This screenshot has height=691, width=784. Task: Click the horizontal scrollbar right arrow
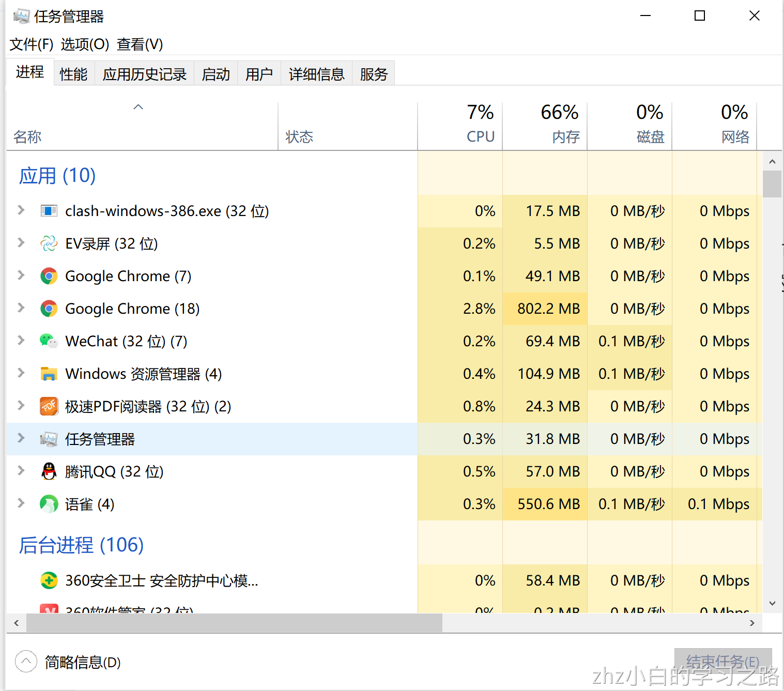pyautogui.click(x=752, y=623)
